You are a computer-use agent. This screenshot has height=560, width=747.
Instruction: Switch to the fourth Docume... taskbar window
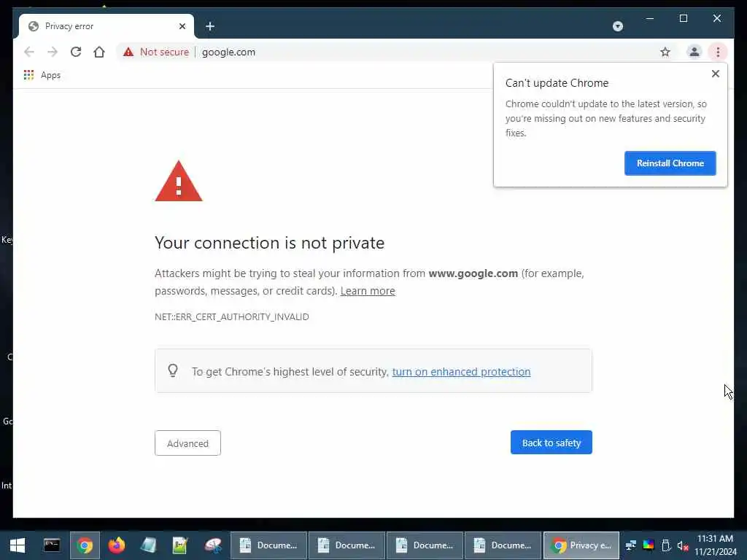click(503, 545)
